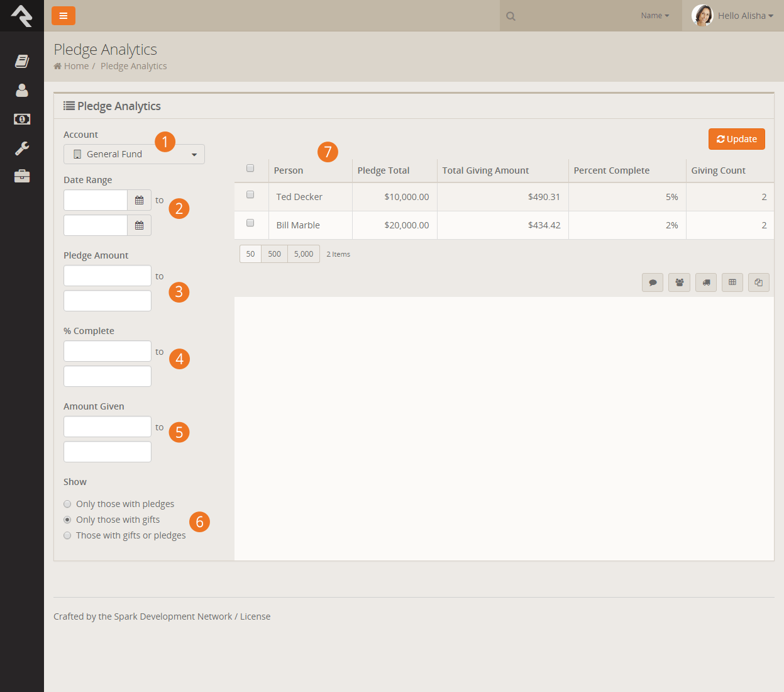Open the People icon in sidebar
This screenshot has width=784, height=692.
[x=22, y=91]
